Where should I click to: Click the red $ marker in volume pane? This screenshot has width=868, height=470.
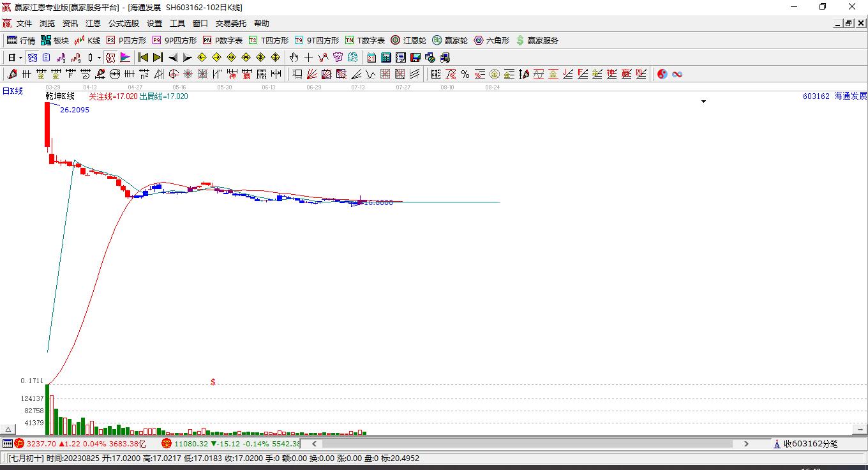tap(213, 382)
